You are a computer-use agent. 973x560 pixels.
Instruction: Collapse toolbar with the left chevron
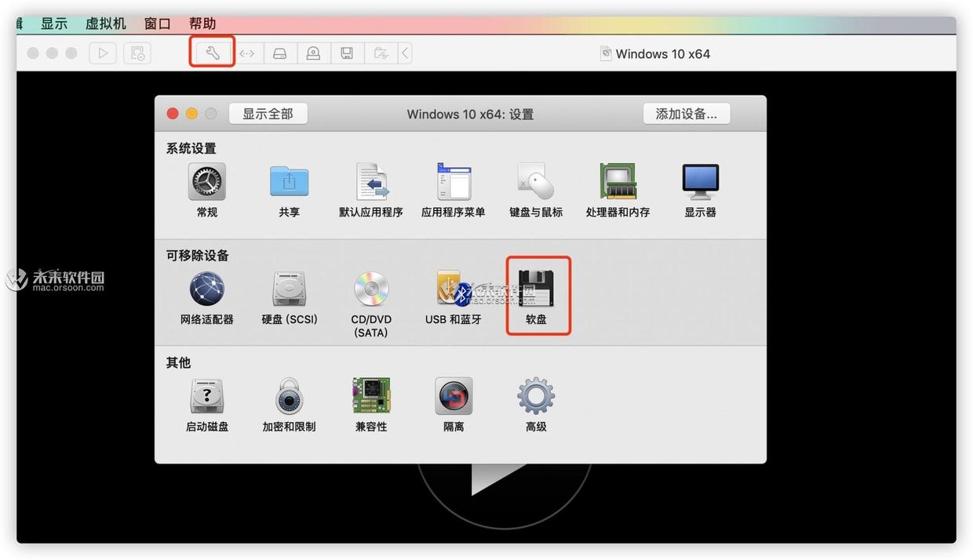(x=406, y=53)
